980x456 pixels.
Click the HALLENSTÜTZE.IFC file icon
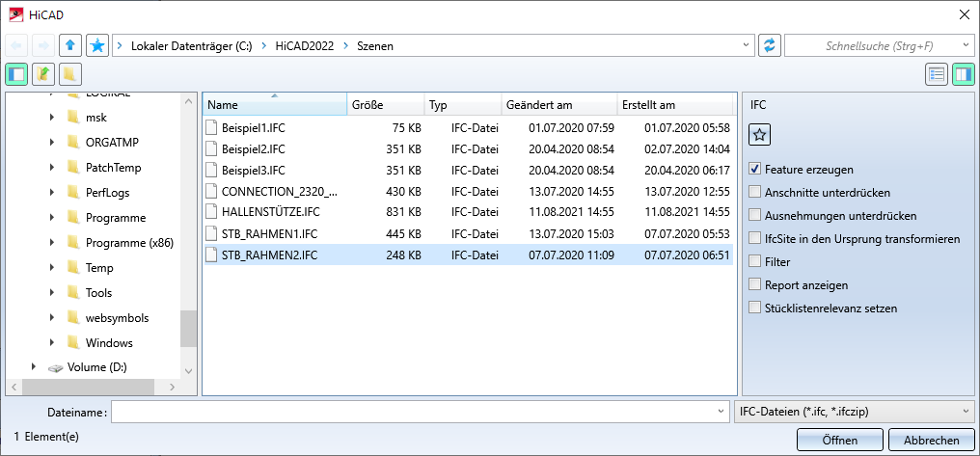[x=211, y=212]
